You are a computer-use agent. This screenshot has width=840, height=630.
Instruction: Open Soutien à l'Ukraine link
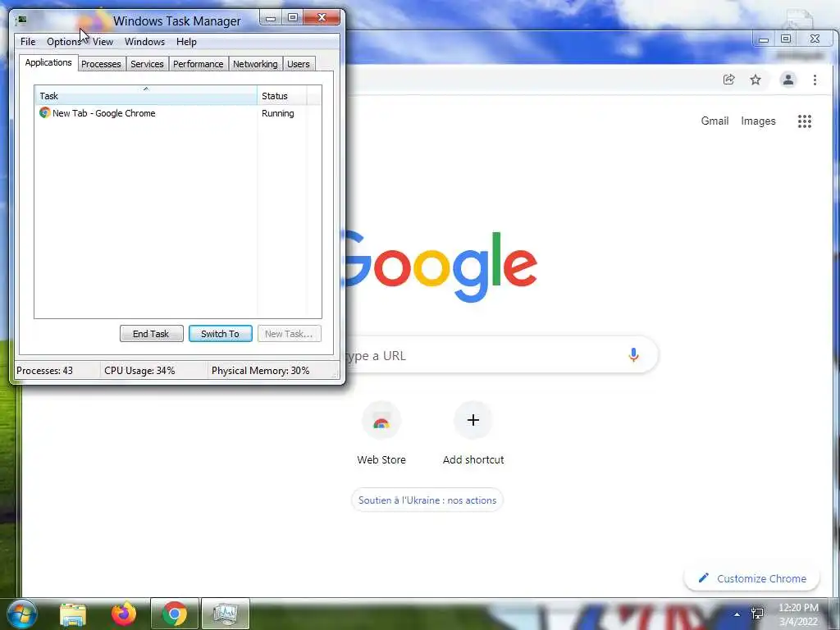tap(427, 500)
